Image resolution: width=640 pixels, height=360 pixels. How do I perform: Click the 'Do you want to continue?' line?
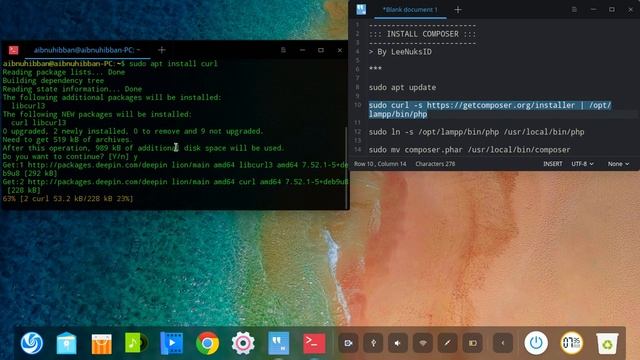click(x=70, y=156)
